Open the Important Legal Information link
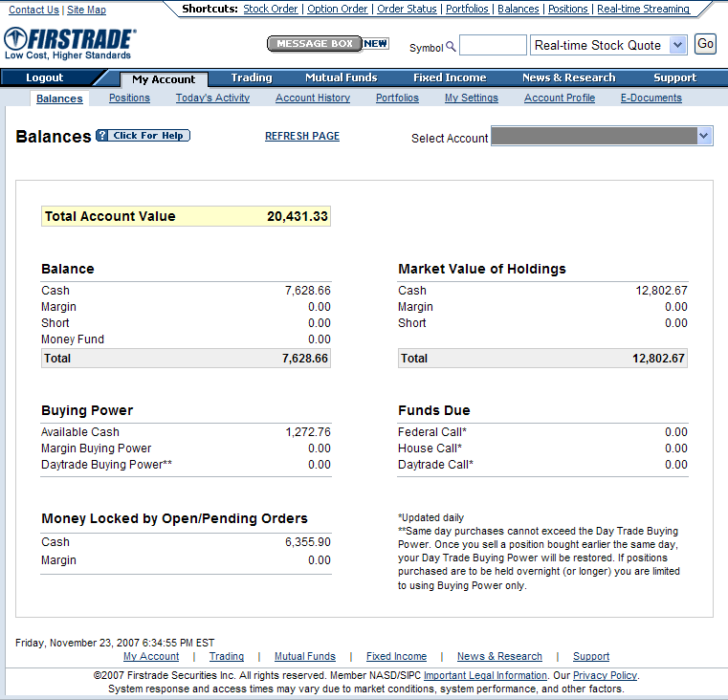728x700 pixels. pos(485,675)
